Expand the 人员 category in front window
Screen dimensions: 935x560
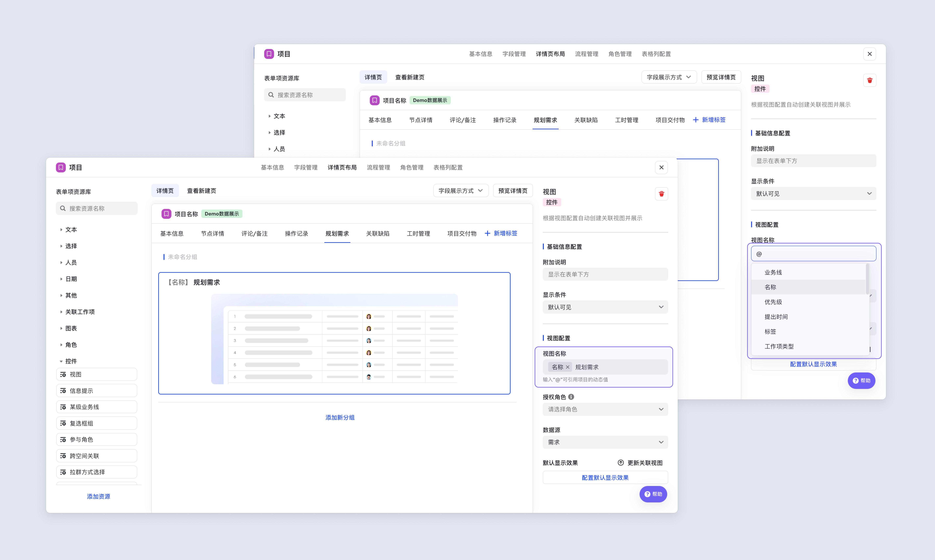coord(61,262)
